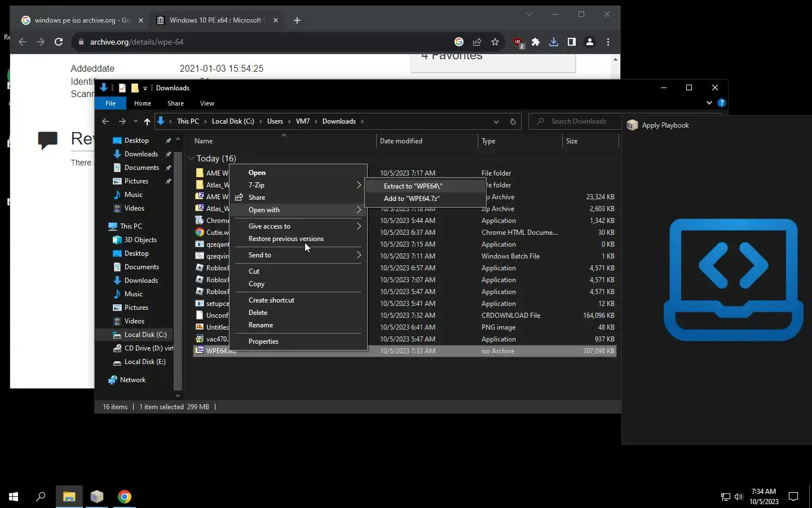Switch to 'Windows 10 PE x64' Chrome tab
The height and width of the screenshot is (508, 812).
(x=217, y=20)
